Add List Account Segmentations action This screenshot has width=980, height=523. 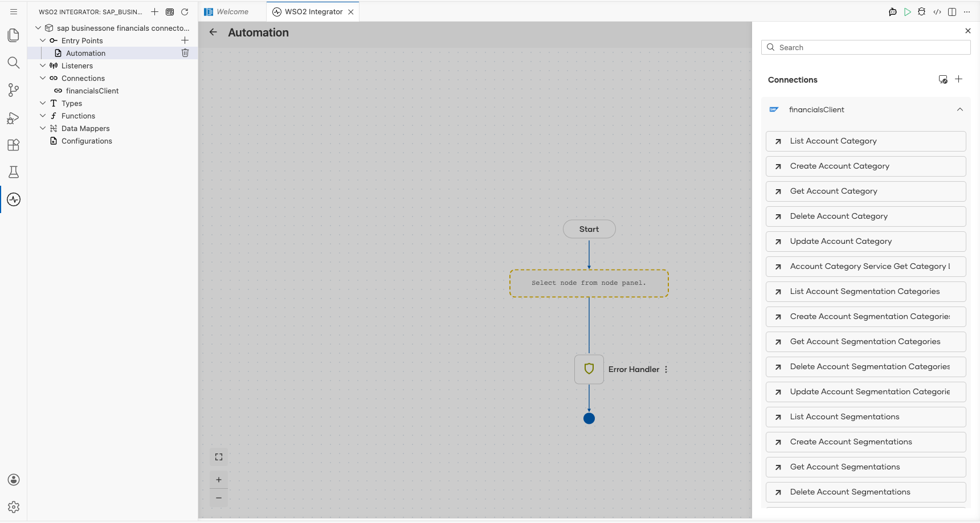click(x=865, y=417)
